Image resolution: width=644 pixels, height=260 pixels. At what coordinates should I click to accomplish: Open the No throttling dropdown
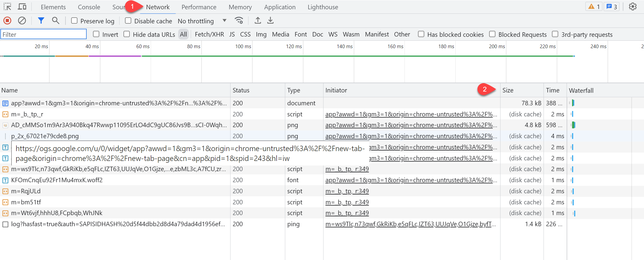202,21
